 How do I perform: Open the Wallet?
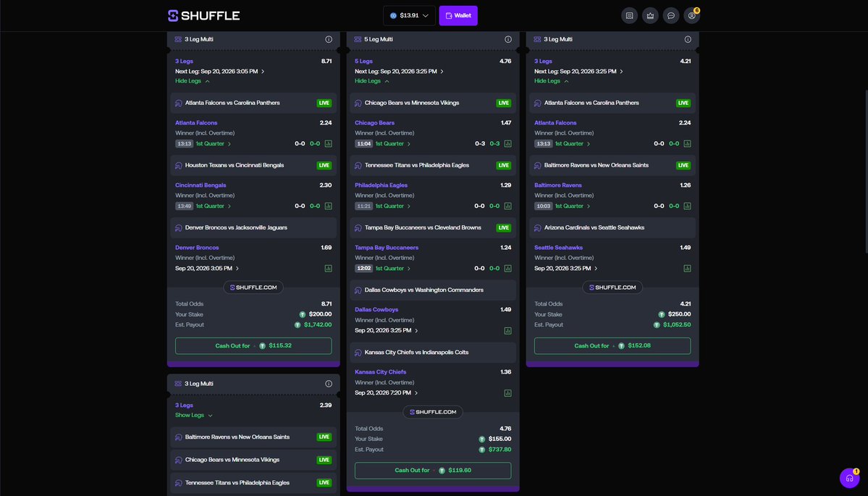pos(458,15)
